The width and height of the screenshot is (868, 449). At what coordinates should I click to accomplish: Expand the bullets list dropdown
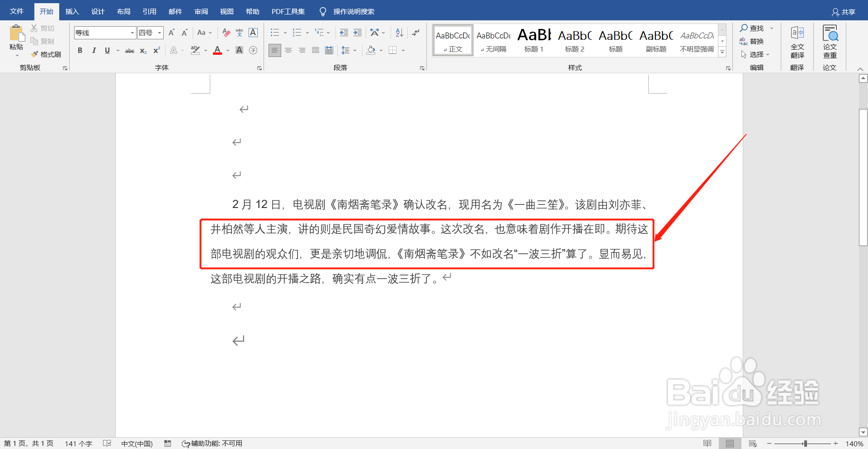[x=285, y=33]
